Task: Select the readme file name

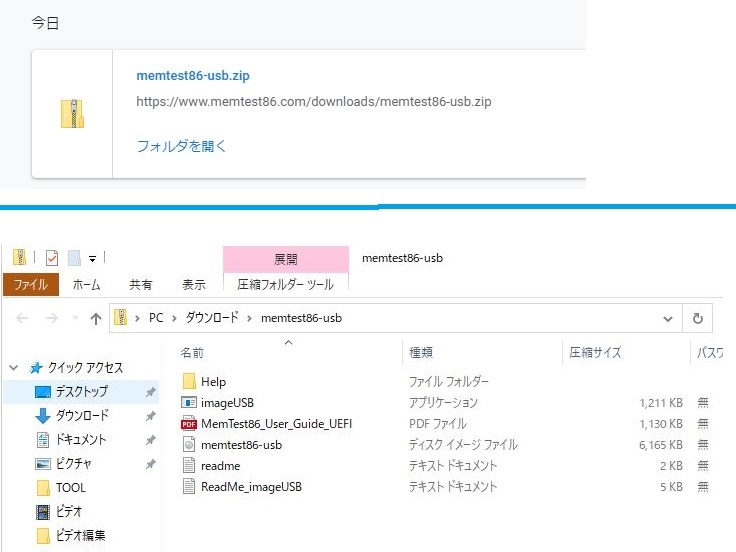Action: (x=221, y=466)
